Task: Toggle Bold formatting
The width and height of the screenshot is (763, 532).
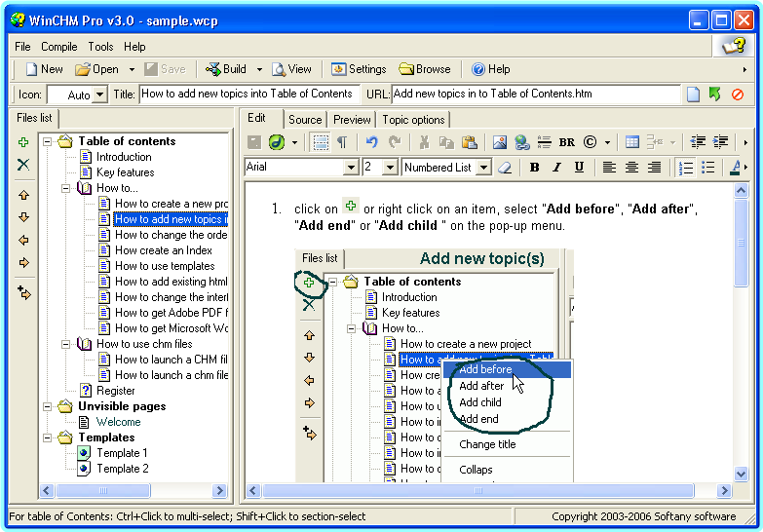Action: coord(534,168)
